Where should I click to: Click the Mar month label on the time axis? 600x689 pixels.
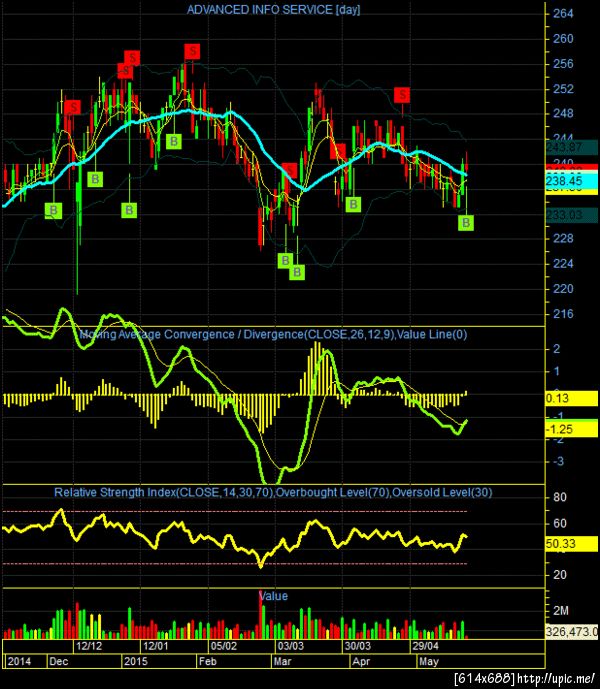[282, 661]
